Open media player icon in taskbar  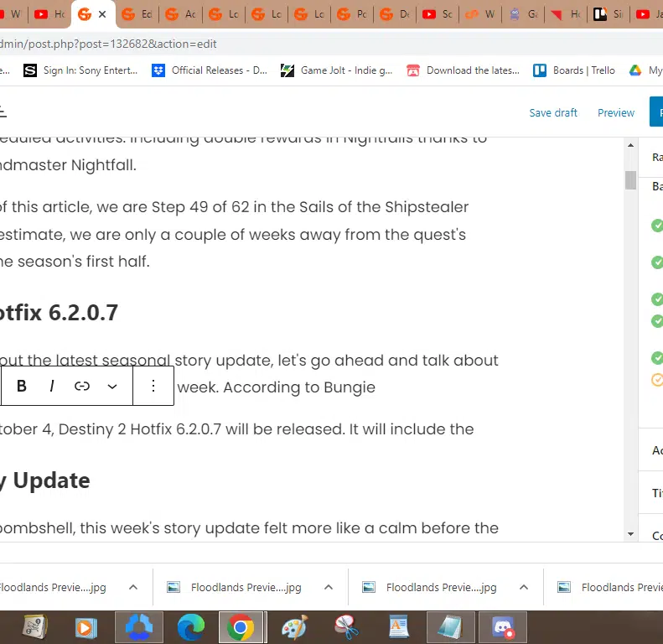coord(85,626)
